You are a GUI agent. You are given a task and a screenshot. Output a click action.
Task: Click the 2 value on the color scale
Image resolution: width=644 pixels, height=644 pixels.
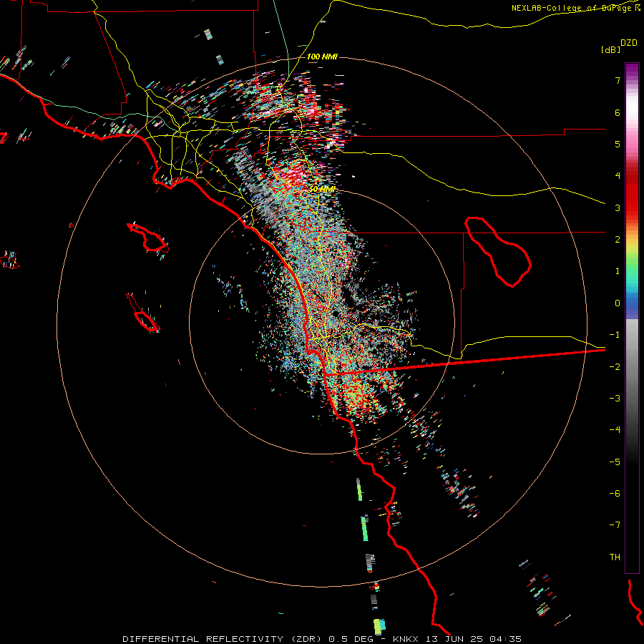tap(618, 240)
